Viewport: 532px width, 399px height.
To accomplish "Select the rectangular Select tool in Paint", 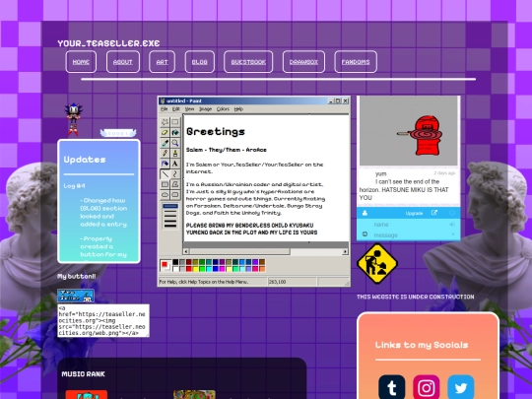I will pyautogui.click(x=175, y=122).
